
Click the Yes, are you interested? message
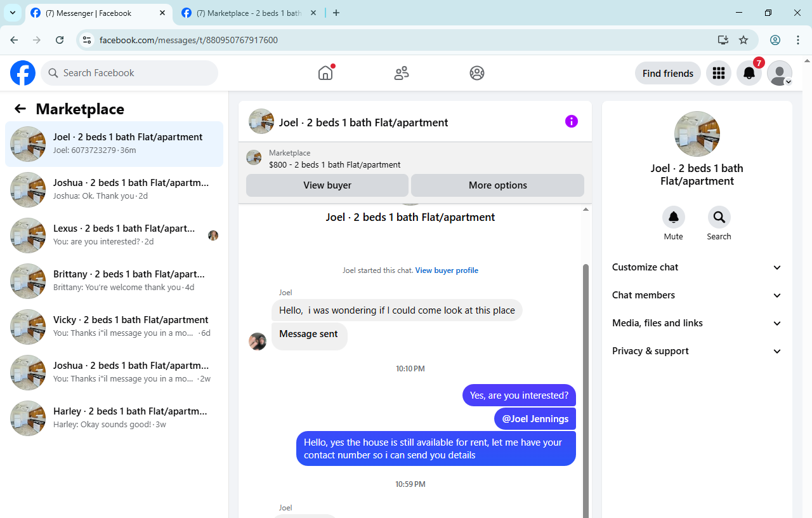pos(519,395)
